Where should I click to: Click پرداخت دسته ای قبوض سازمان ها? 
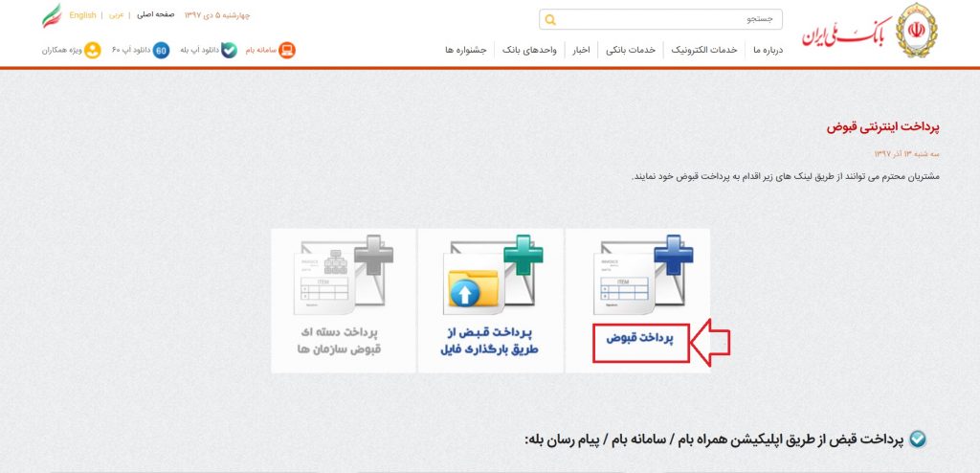coord(339,342)
